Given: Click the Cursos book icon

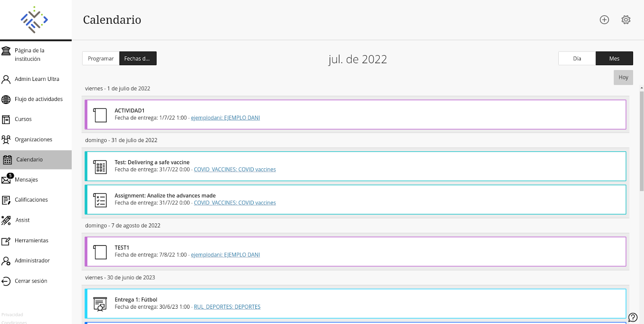Looking at the screenshot, I should click(6, 120).
